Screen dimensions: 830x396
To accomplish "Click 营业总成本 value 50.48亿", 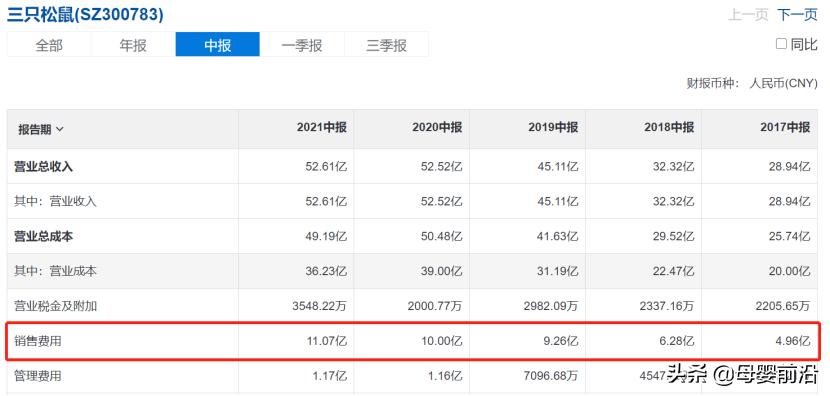I will 442,236.
